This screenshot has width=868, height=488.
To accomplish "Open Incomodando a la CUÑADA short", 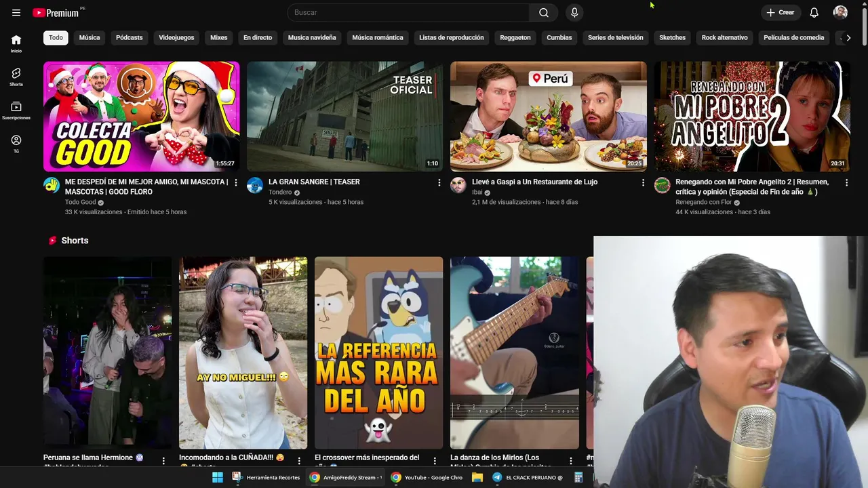I will point(243,352).
